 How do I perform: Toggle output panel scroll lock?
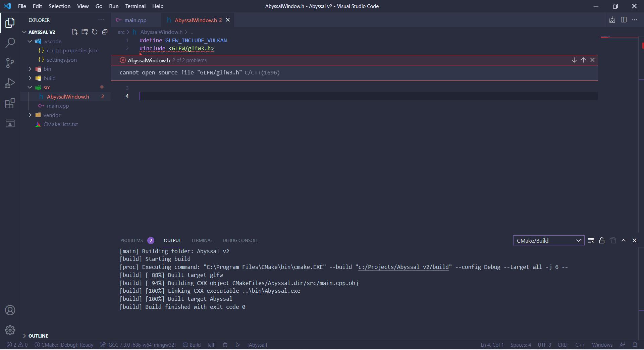click(x=602, y=240)
